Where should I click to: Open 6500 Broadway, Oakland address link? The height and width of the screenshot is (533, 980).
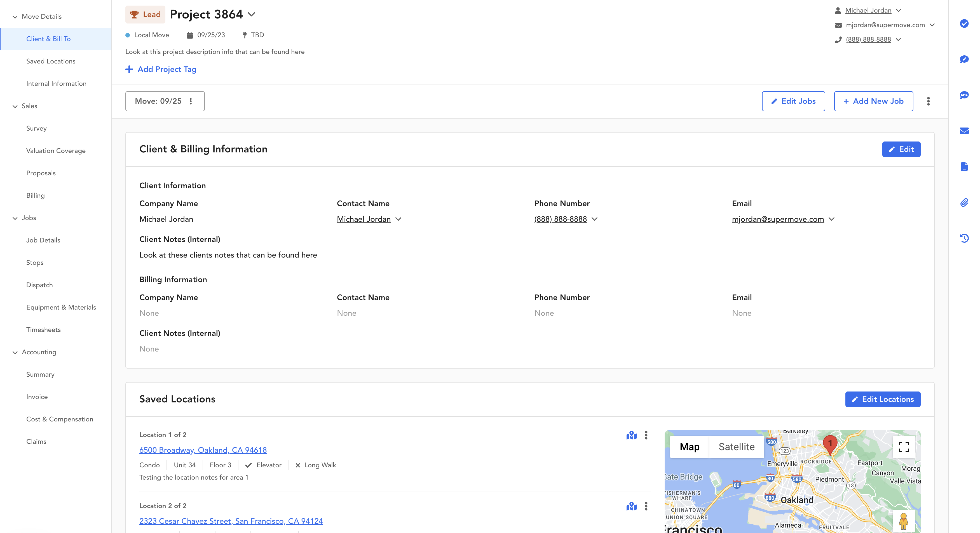203,450
